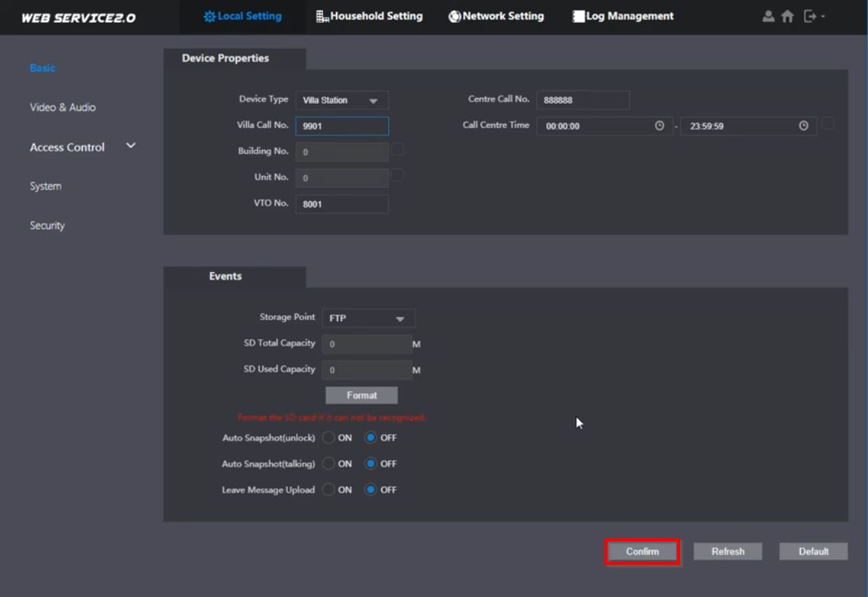The width and height of the screenshot is (868, 597).
Task: Click the Format SD card button
Action: (361, 395)
